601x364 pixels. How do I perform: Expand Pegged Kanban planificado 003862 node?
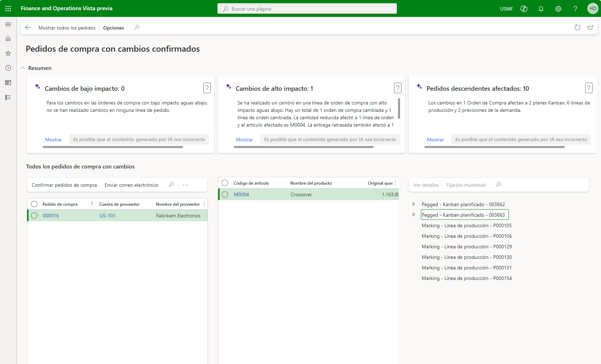[414, 204]
